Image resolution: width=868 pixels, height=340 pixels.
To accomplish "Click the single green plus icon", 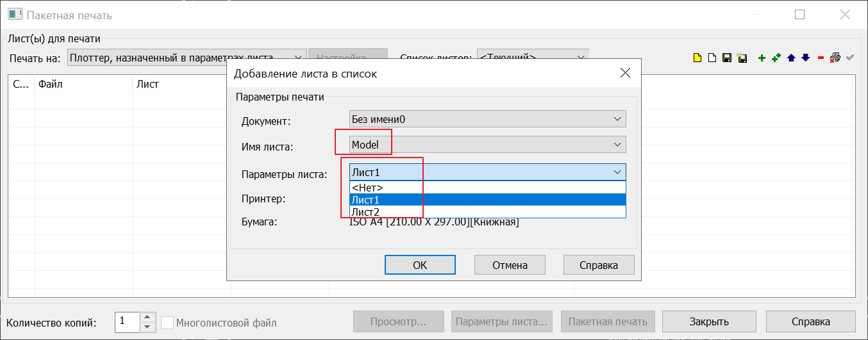I will coord(762,58).
